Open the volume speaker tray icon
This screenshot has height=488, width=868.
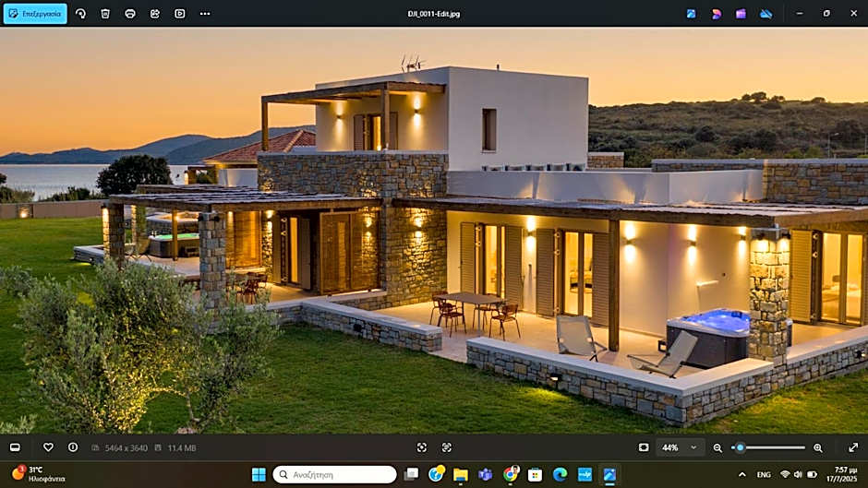[x=798, y=475]
